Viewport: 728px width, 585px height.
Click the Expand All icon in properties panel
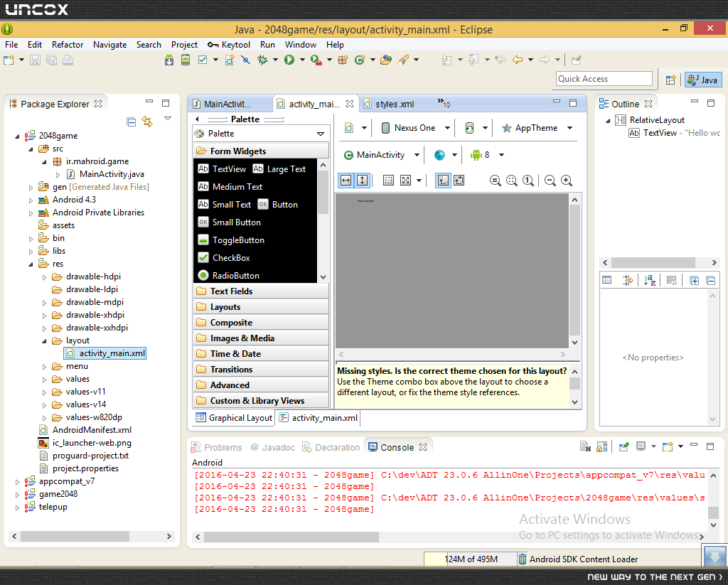(694, 280)
